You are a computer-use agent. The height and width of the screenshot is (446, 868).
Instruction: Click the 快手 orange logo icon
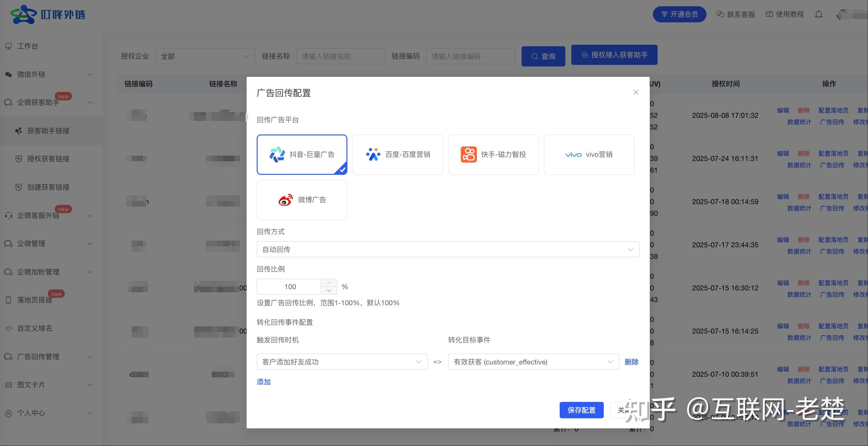click(x=469, y=155)
